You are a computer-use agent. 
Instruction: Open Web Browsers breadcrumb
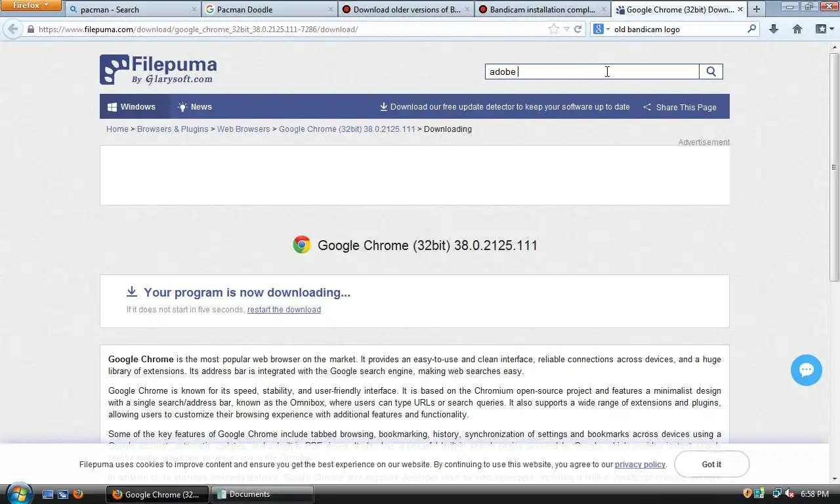[243, 129]
